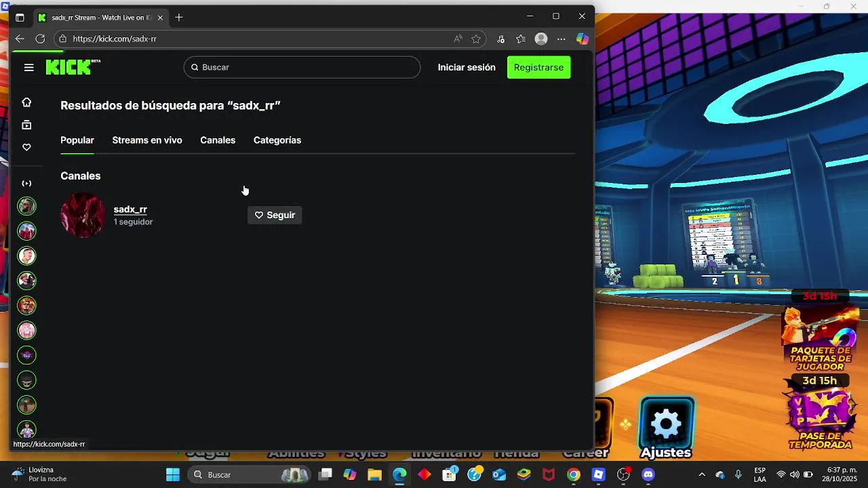Open BlueStacks from the taskbar
This screenshot has width=868, height=488.
pyautogui.click(x=524, y=474)
